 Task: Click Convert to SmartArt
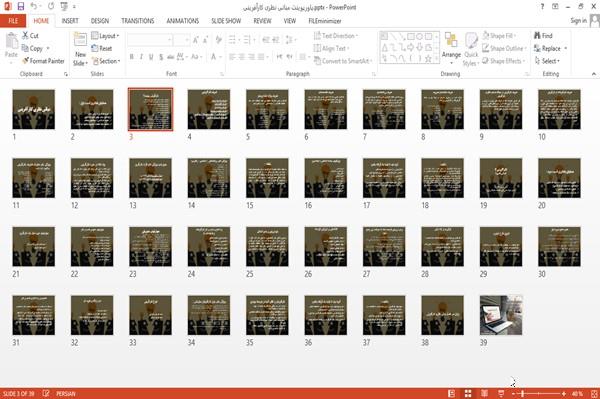(343, 61)
